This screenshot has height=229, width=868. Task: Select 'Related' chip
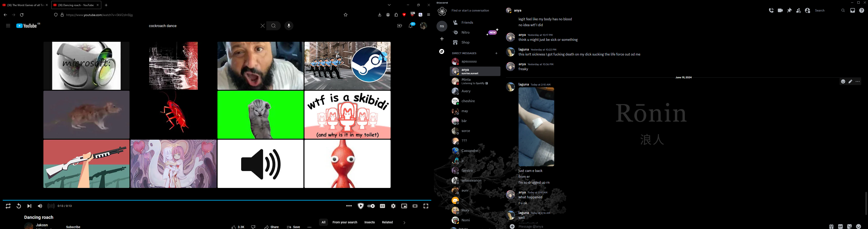(x=387, y=222)
